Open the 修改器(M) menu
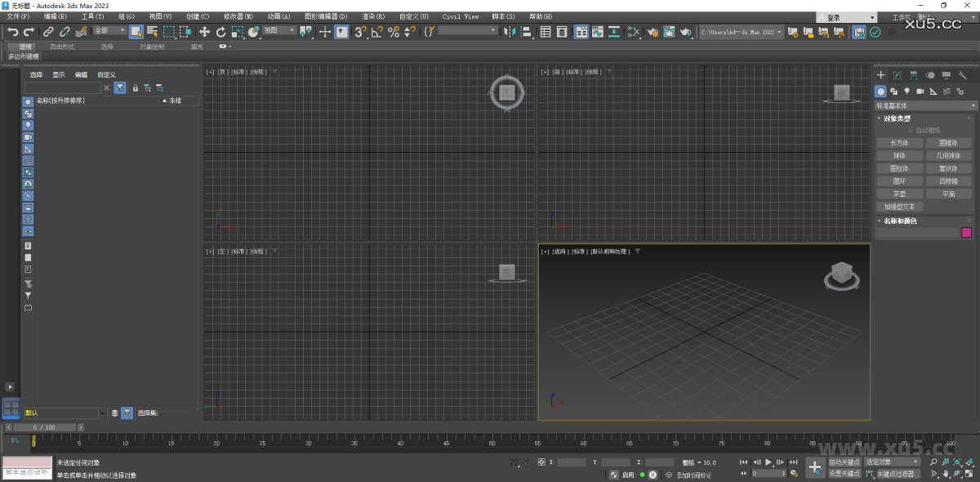The height and width of the screenshot is (482, 980). (x=237, y=16)
